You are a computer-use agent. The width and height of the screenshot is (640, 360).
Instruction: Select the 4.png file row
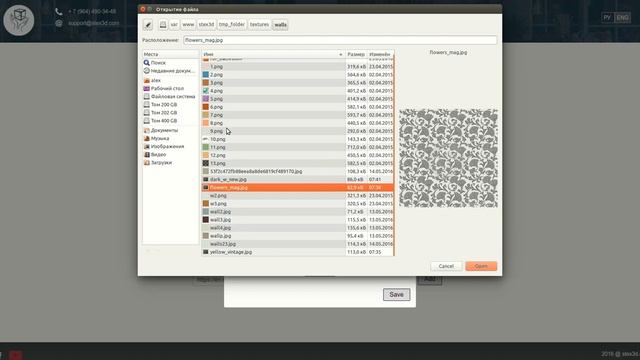pos(297,91)
